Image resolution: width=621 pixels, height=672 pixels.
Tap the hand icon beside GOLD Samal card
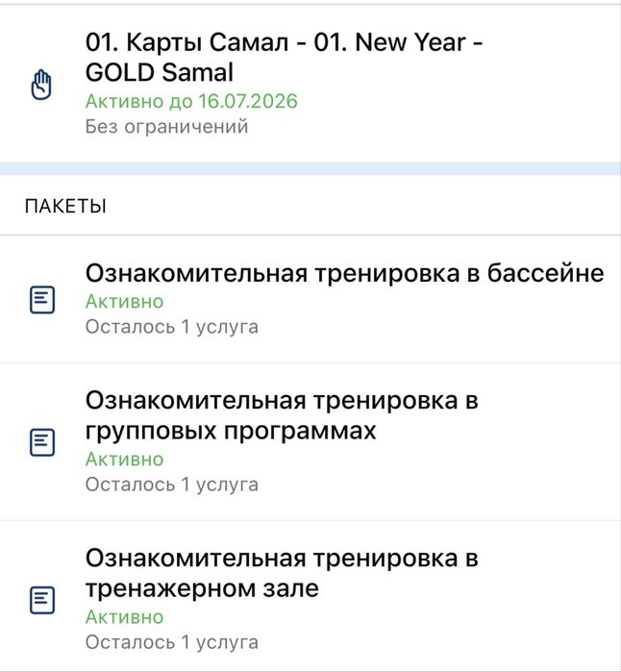(x=41, y=85)
